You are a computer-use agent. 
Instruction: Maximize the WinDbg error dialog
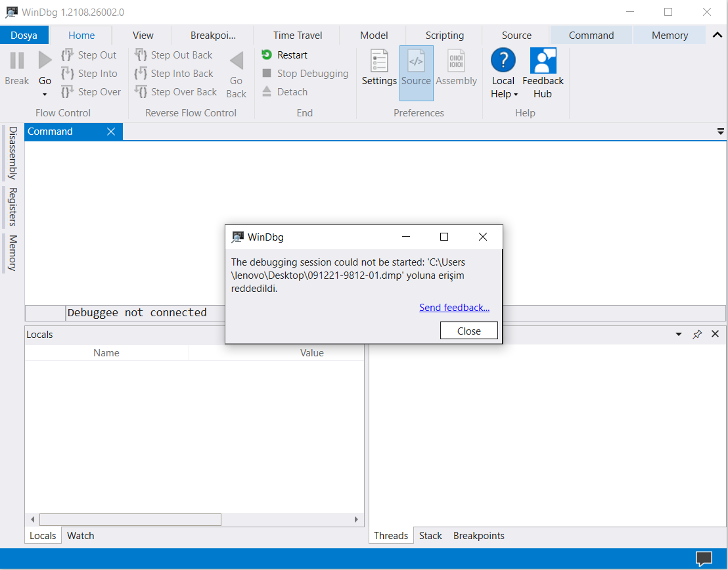click(x=444, y=237)
